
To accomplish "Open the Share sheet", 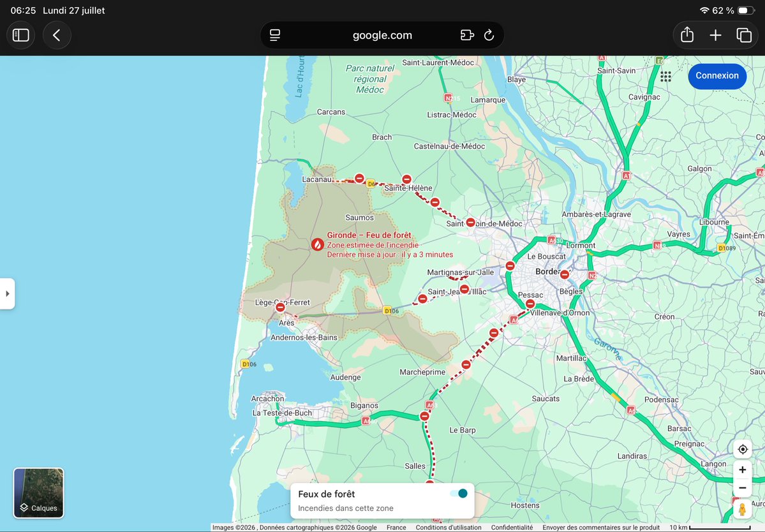I will coord(687,35).
